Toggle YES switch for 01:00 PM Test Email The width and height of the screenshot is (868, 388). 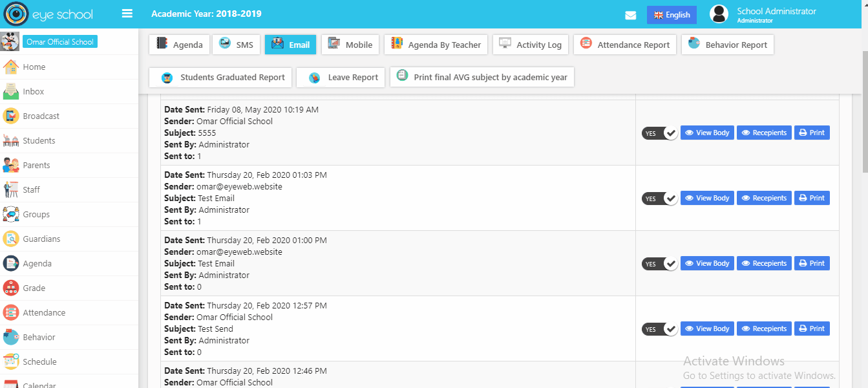coord(659,264)
